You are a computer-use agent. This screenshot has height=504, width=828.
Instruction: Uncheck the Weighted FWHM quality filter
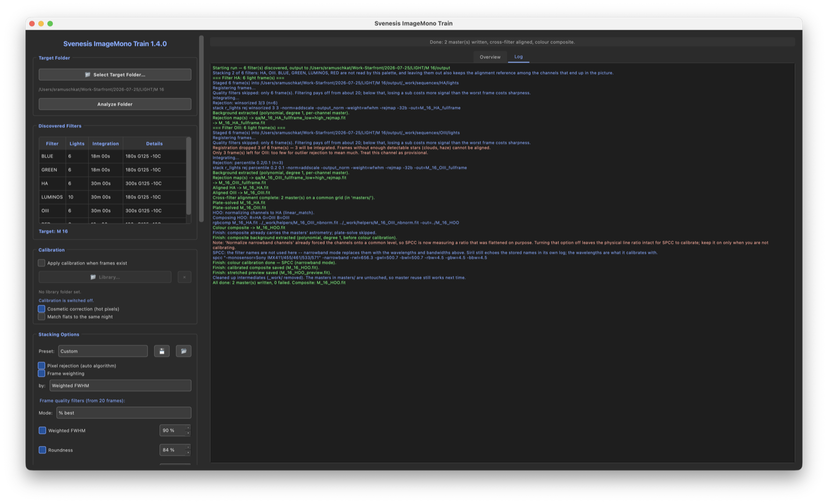point(42,431)
